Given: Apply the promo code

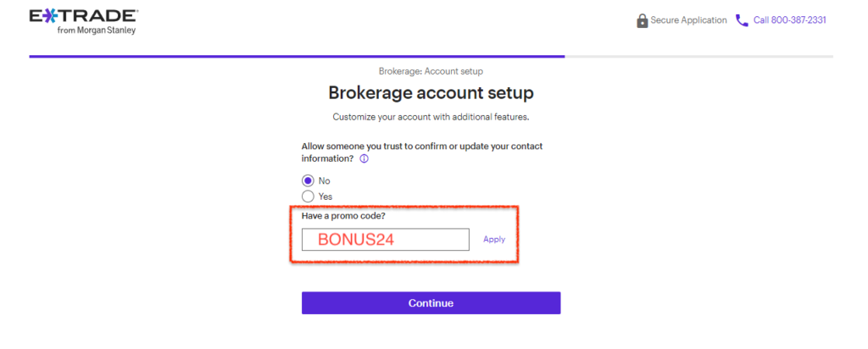Looking at the screenshot, I should (x=494, y=240).
